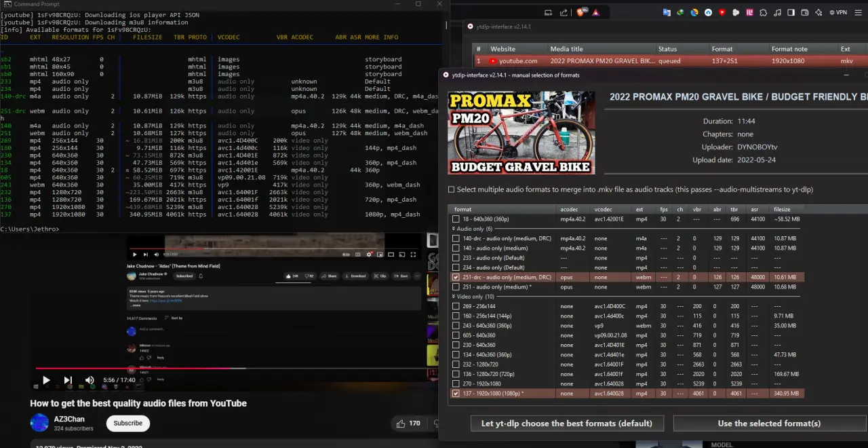868x448 pixels.
Task: Open the AZ3Chan channel avatar
Action: click(39, 423)
